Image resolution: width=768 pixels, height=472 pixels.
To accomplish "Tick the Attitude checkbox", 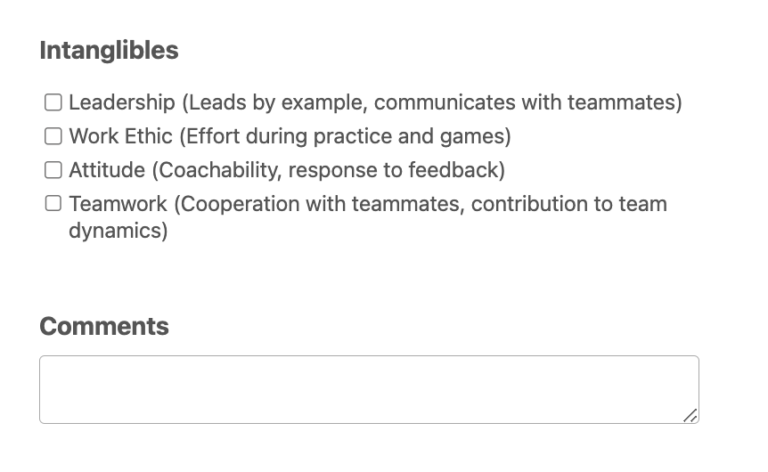I will point(52,170).
